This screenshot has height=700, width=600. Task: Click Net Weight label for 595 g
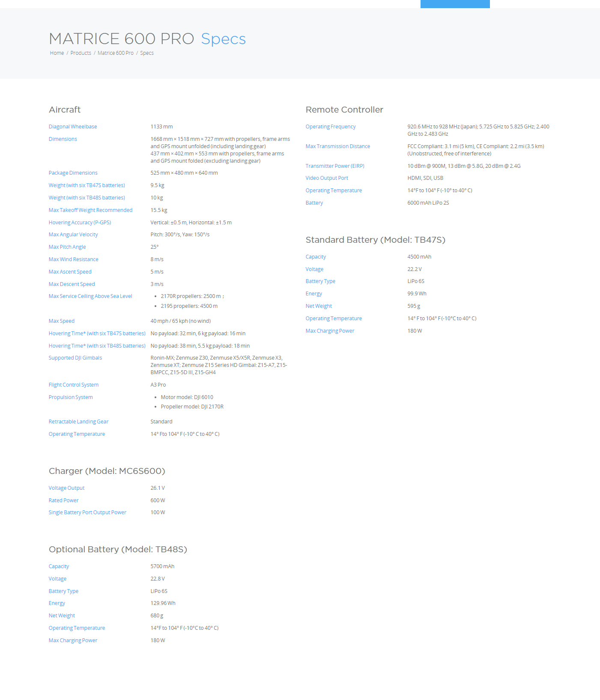(319, 306)
